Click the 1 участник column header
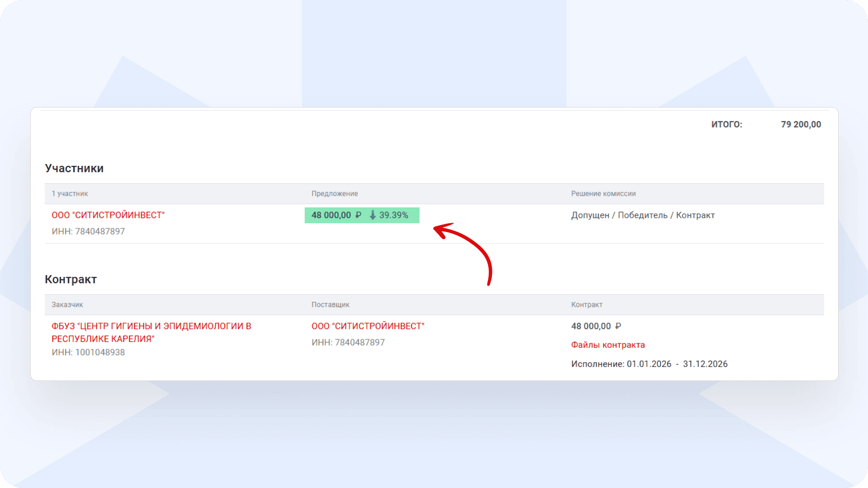This screenshot has width=868, height=488. point(70,193)
